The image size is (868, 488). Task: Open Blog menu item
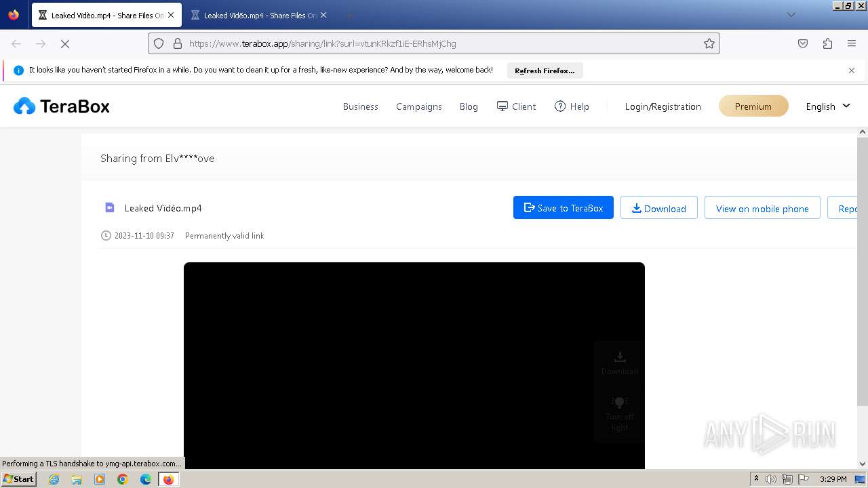[469, 106]
